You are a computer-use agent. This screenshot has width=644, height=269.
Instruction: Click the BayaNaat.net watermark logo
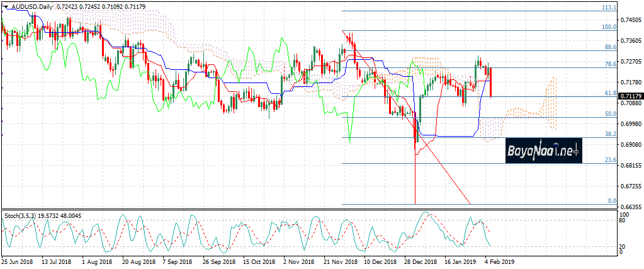coord(543,151)
